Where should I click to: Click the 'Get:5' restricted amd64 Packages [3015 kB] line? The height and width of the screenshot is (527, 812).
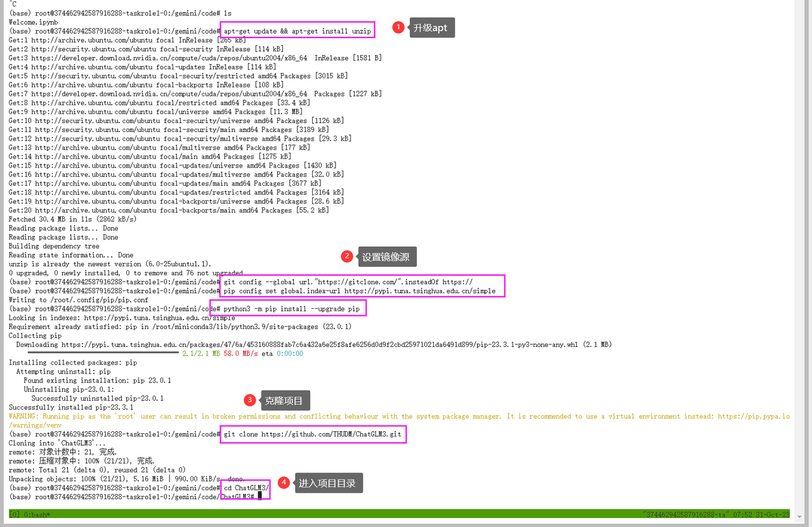tap(178, 75)
